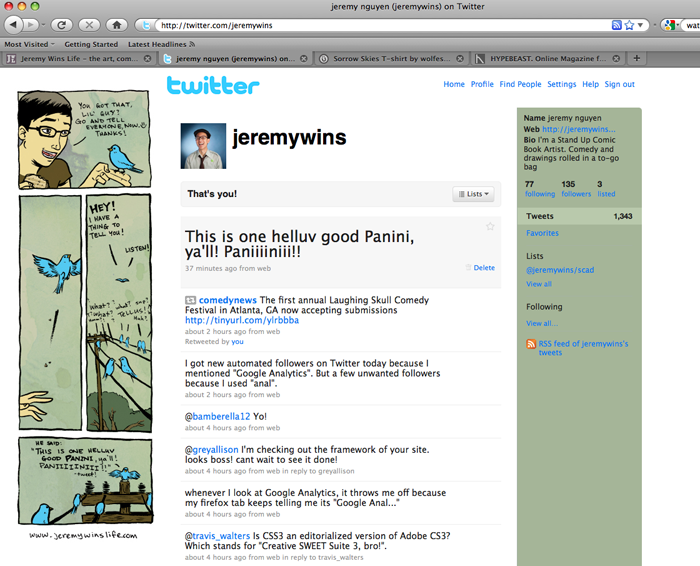700x566 pixels.
Task: Open Getting Started bookmark
Action: [x=91, y=44]
